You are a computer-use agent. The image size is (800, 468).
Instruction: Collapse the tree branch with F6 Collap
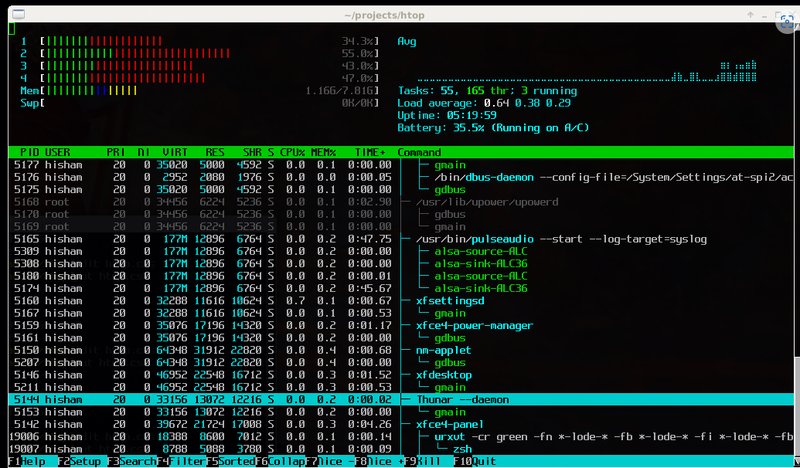283,462
